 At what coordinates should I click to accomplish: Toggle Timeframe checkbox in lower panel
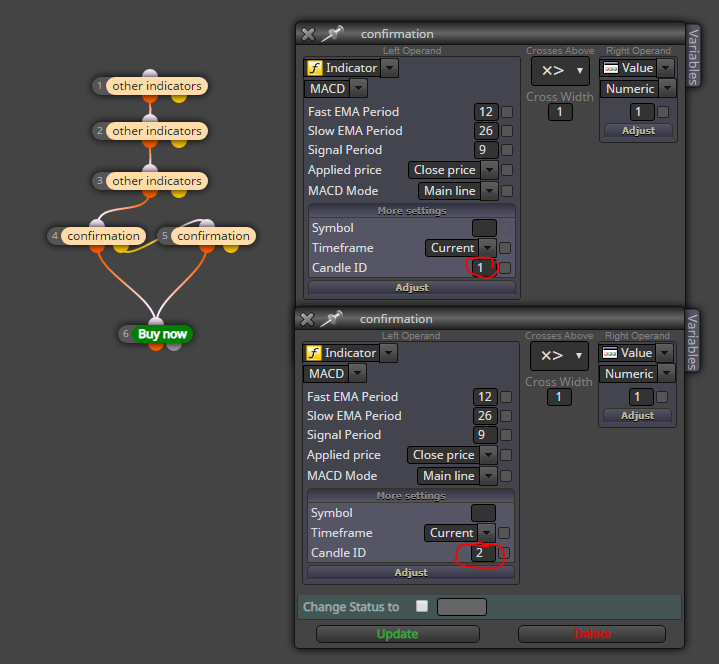(504, 533)
